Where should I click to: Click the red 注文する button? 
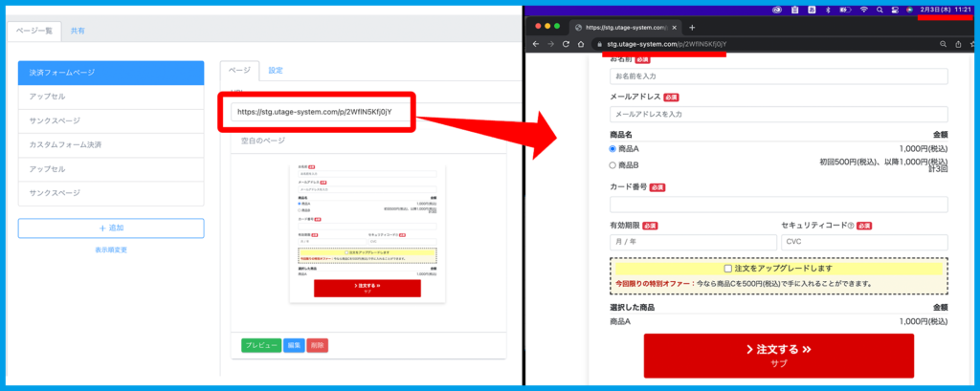click(x=778, y=355)
